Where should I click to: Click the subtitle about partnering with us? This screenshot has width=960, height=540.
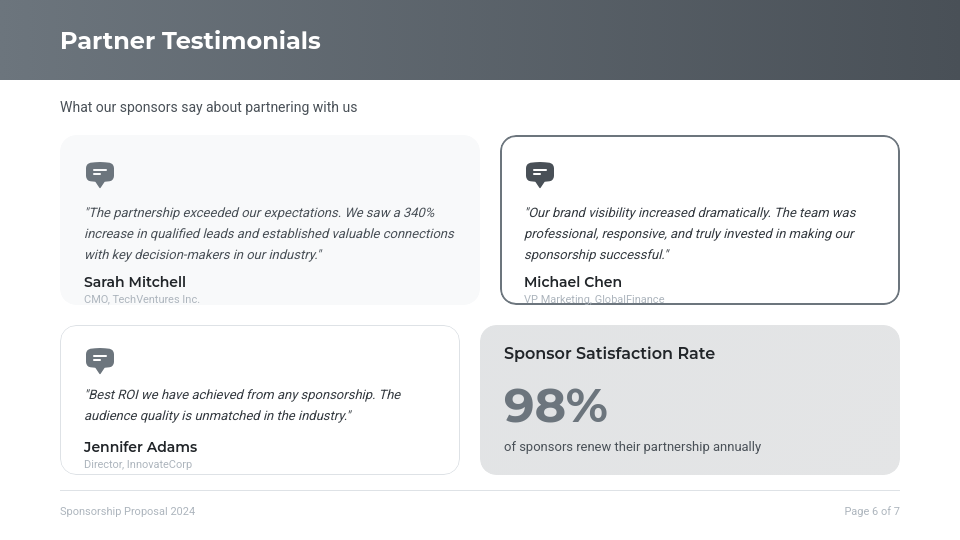pos(208,107)
